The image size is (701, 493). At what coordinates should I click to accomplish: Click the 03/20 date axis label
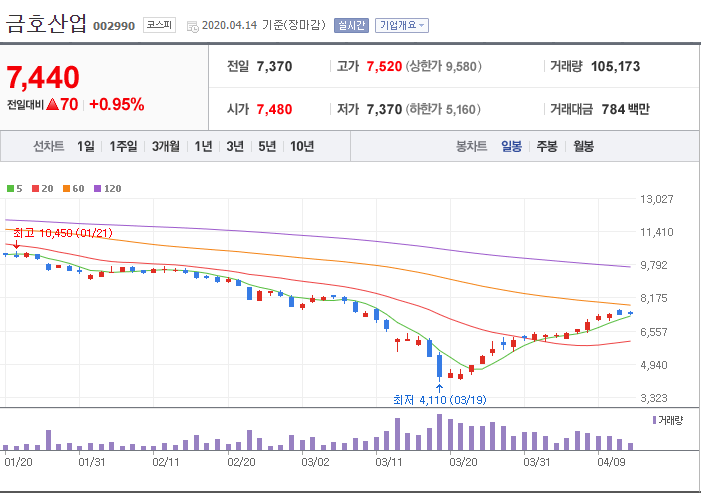coord(463,462)
